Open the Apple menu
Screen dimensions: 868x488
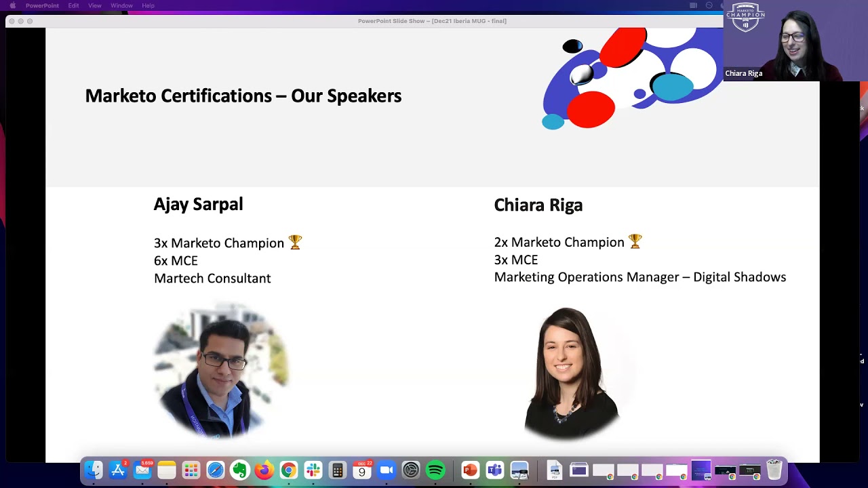coord(12,5)
